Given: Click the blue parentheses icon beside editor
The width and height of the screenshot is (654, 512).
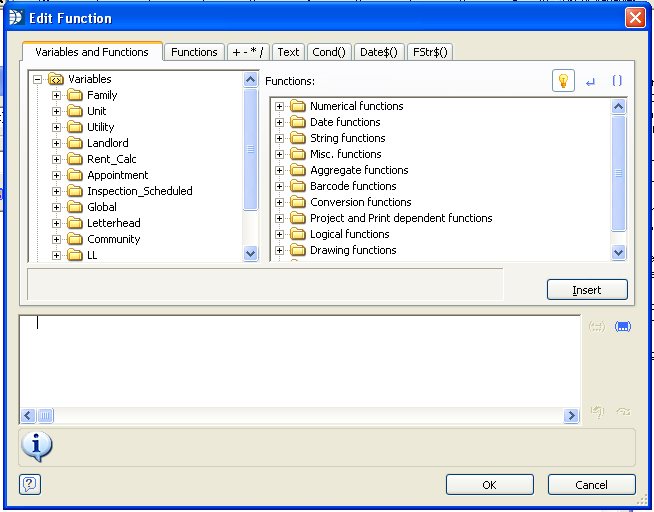Looking at the screenshot, I should coord(622,327).
